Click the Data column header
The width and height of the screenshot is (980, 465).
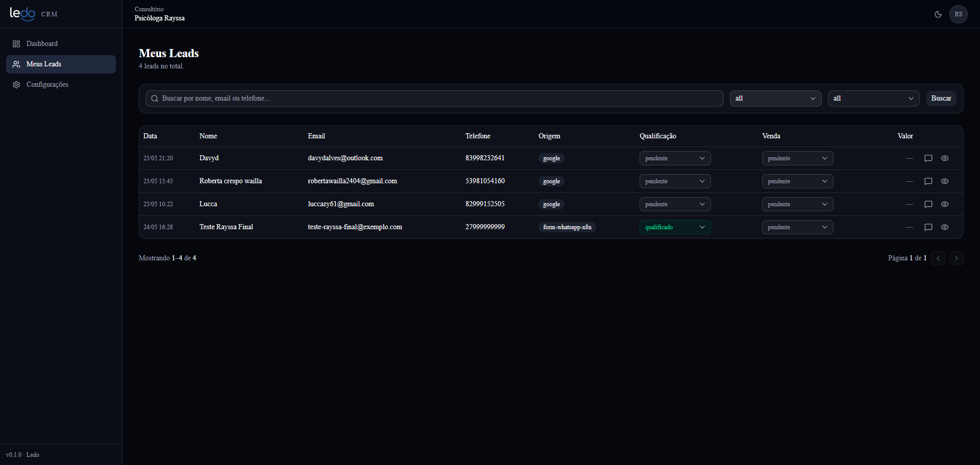tap(150, 136)
